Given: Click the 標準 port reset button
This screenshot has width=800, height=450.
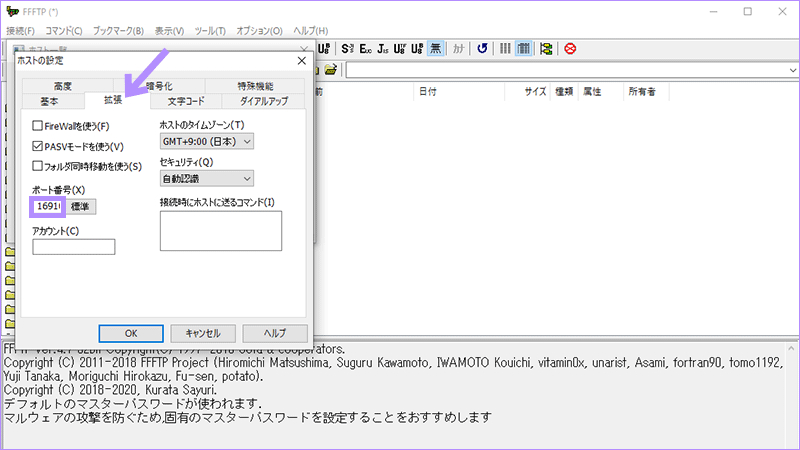Looking at the screenshot, I should (x=81, y=207).
